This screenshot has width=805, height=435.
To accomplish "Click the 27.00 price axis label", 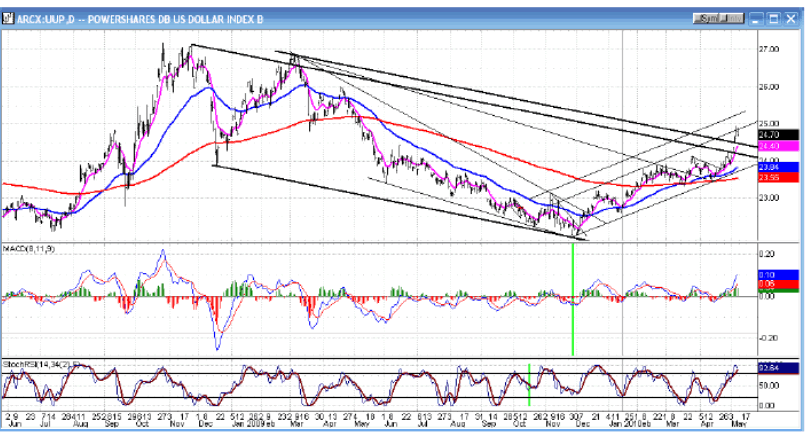I will (x=769, y=49).
